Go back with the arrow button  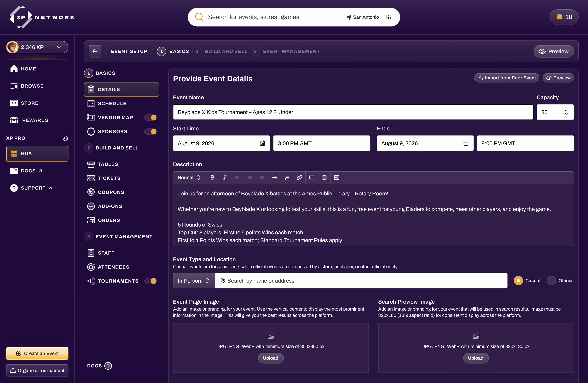pos(95,51)
